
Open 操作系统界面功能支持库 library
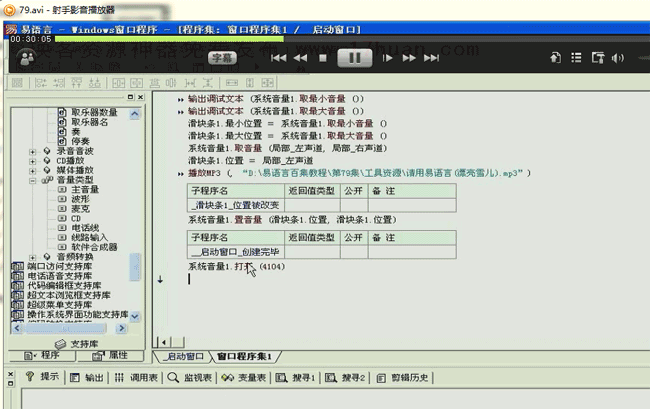(78, 314)
